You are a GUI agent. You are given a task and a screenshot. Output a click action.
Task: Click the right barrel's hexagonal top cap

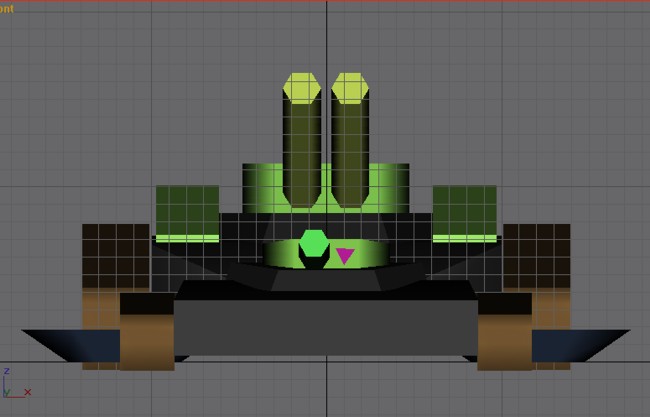(350, 88)
